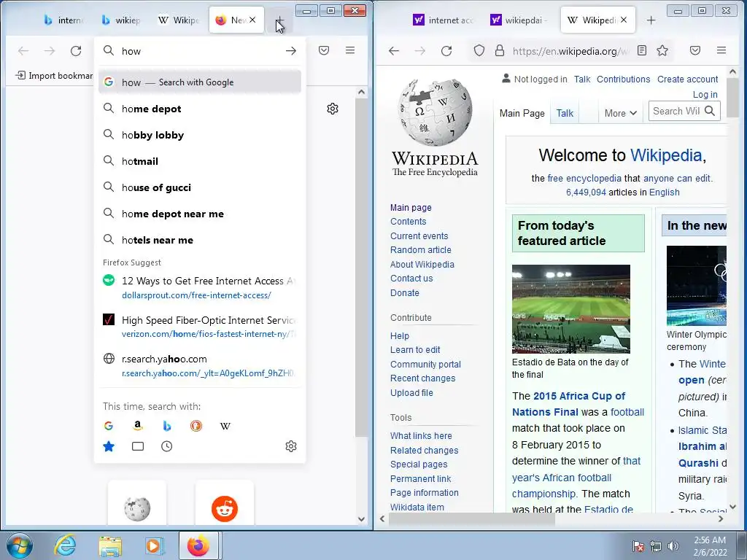Click reload button in left Firefox window
Screen dimensions: 747x560
click(76, 50)
